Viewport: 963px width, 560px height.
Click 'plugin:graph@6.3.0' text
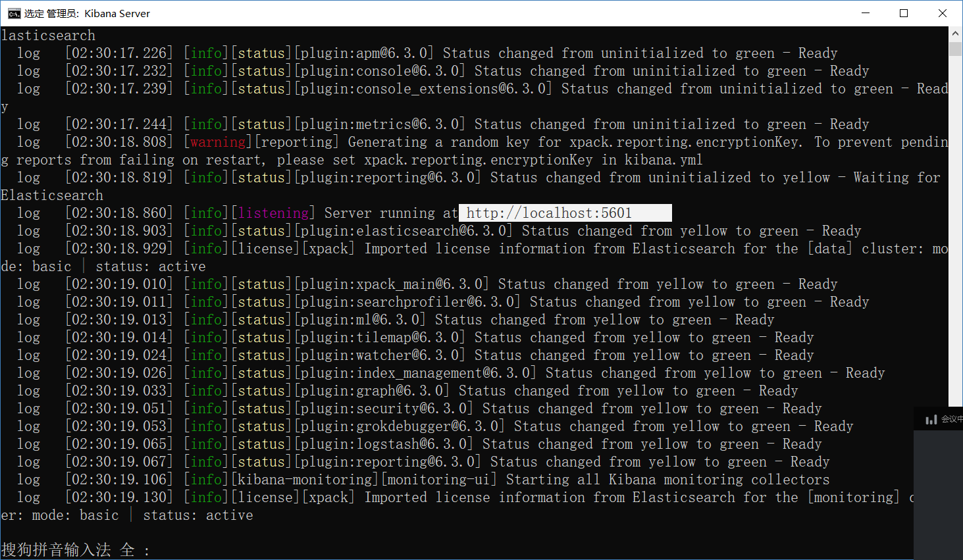(372, 391)
